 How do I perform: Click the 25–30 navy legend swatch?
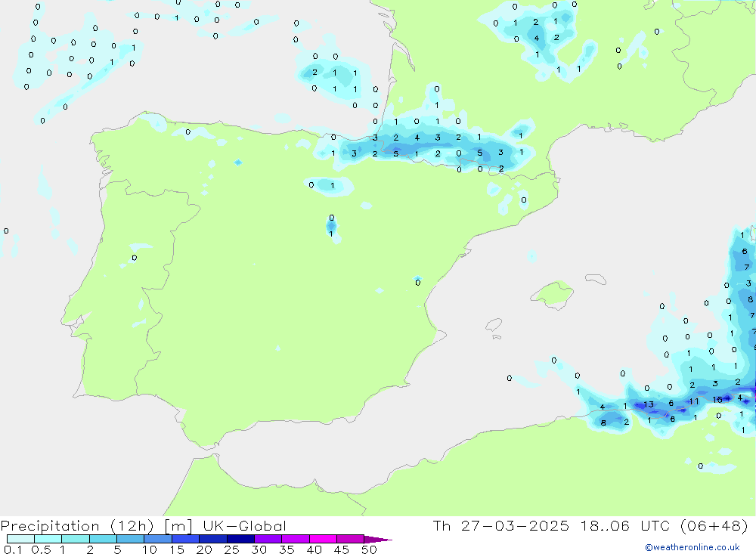pos(240,539)
